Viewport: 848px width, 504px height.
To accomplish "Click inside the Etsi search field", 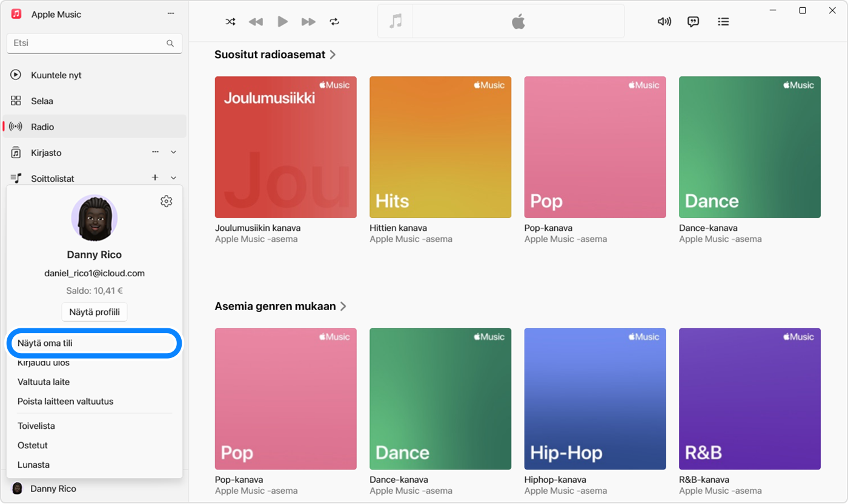I will pyautogui.click(x=94, y=44).
